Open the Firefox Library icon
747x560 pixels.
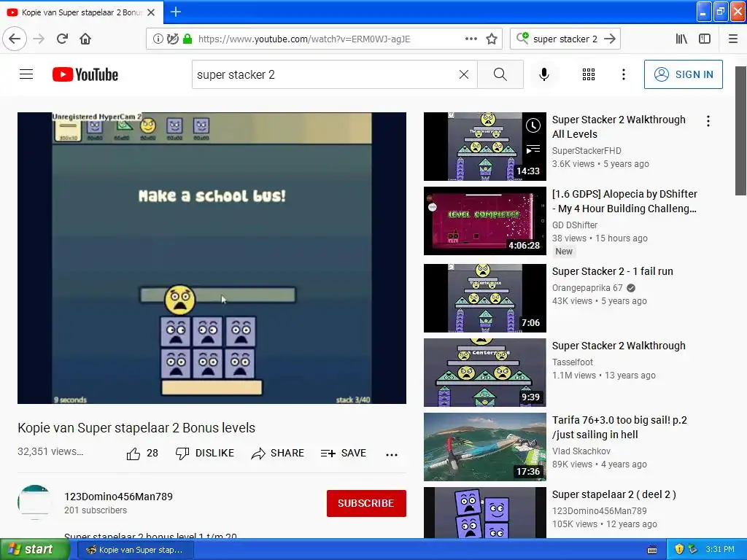(681, 39)
